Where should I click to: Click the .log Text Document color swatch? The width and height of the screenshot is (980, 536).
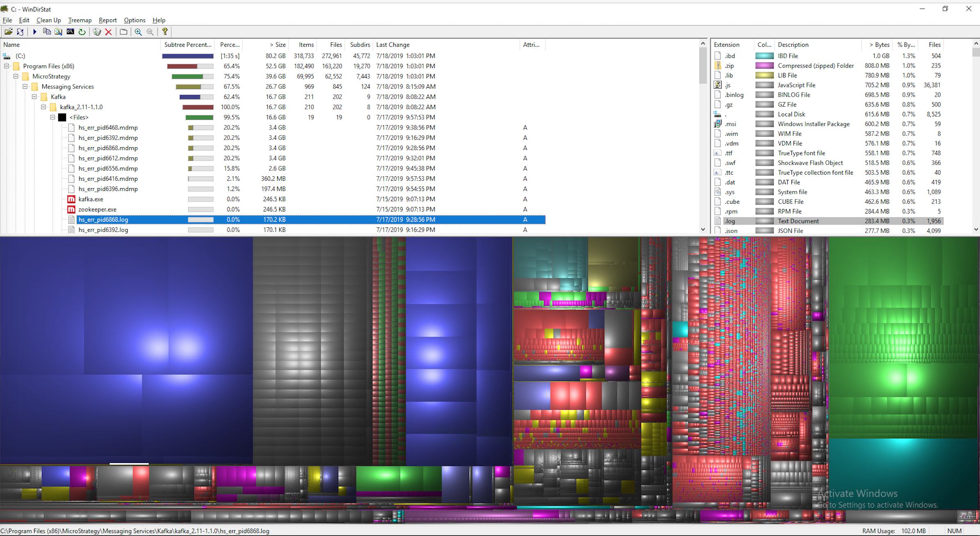tap(764, 220)
